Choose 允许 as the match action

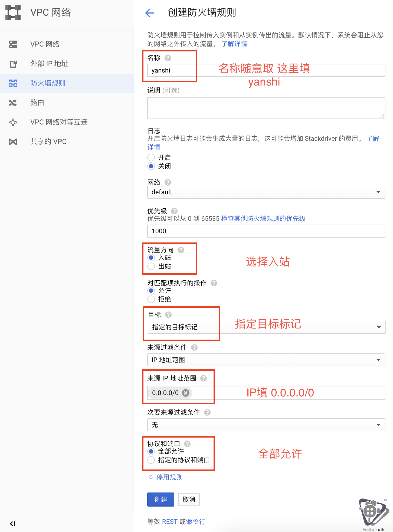[x=151, y=290]
